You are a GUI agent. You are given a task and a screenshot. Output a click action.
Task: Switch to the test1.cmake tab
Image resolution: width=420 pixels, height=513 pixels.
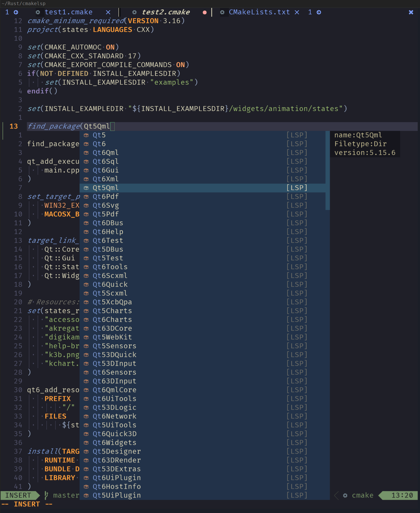coord(68,12)
